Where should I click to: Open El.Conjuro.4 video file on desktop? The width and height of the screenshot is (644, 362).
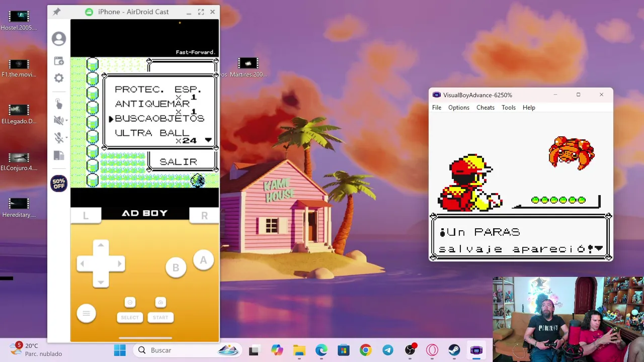[x=19, y=161]
